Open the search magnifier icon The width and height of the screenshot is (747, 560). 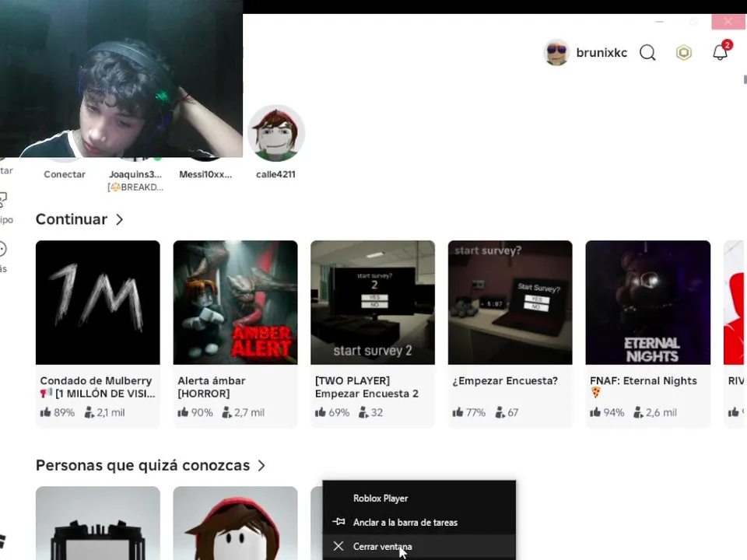647,52
